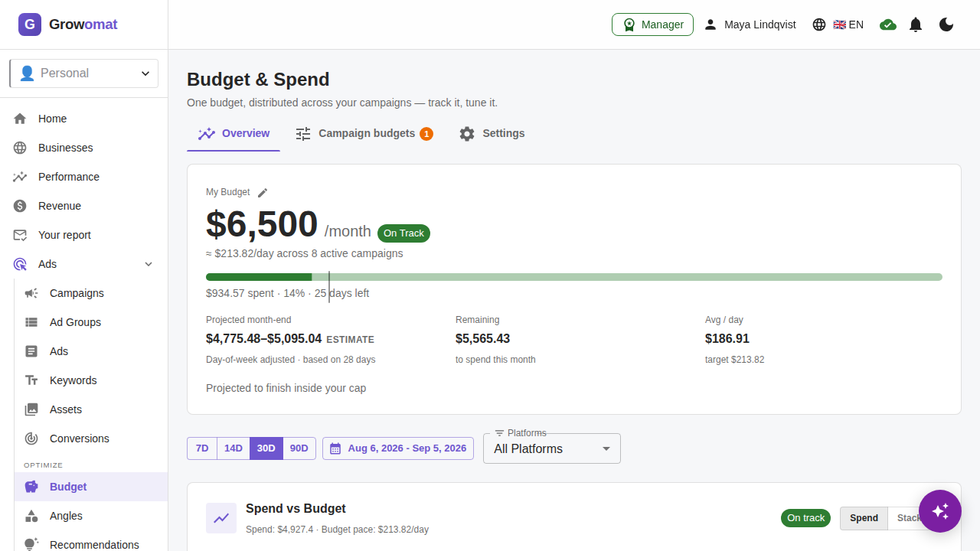Go to Home label in sidebar
This screenshot has height=551, width=980.
[x=52, y=119]
